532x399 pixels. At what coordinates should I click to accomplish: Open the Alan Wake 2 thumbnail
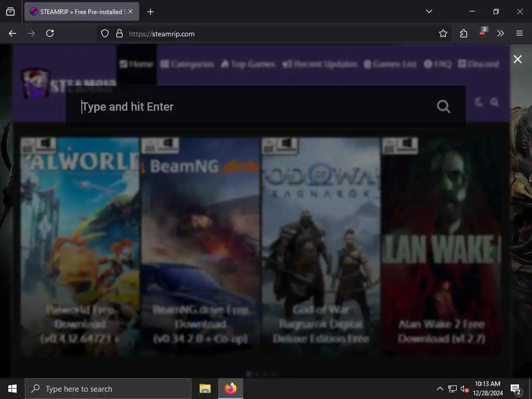tap(442, 247)
